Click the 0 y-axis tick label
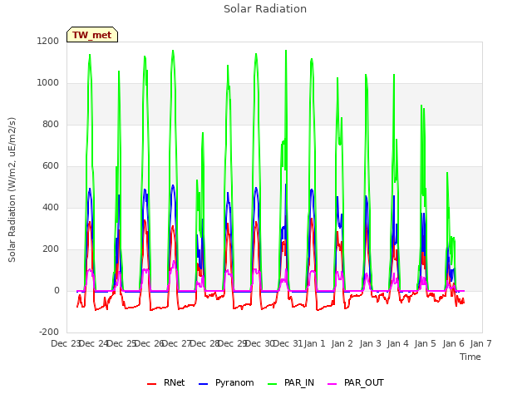This screenshot has height=399, width=532. (57, 290)
